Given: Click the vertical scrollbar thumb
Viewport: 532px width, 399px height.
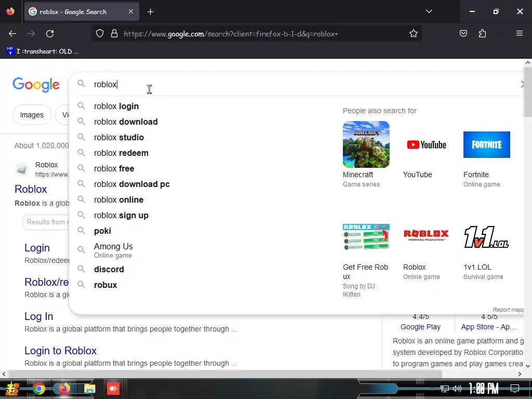Looking at the screenshot, I should (528, 91).
